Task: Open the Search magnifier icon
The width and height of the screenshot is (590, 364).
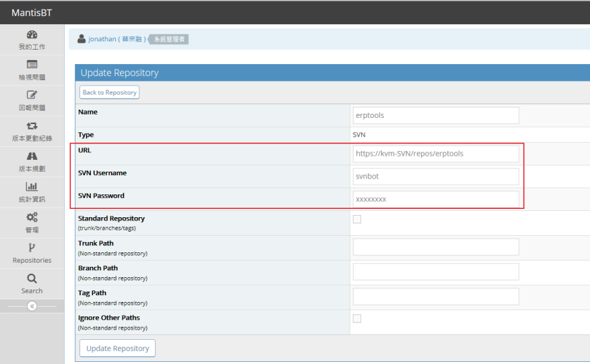Action: pos(32,279)
